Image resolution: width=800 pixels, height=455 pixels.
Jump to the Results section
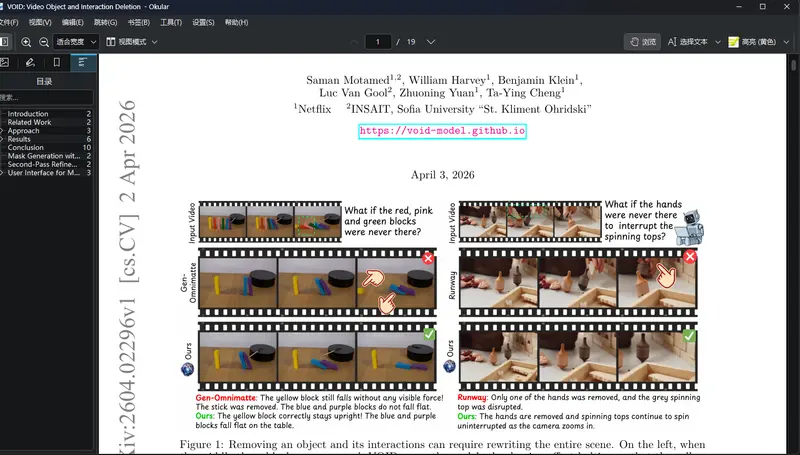(19, 139)
